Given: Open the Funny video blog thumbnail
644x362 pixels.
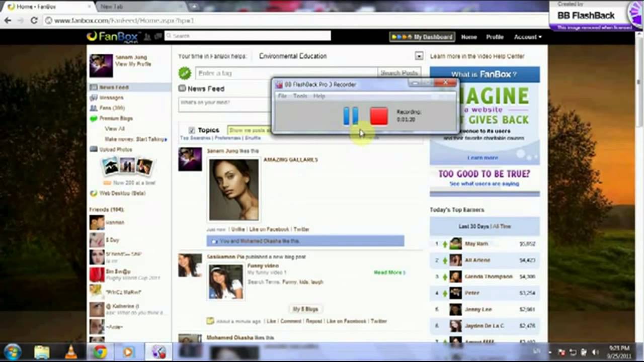Looking at the screenshot, I should pos(226,282).
